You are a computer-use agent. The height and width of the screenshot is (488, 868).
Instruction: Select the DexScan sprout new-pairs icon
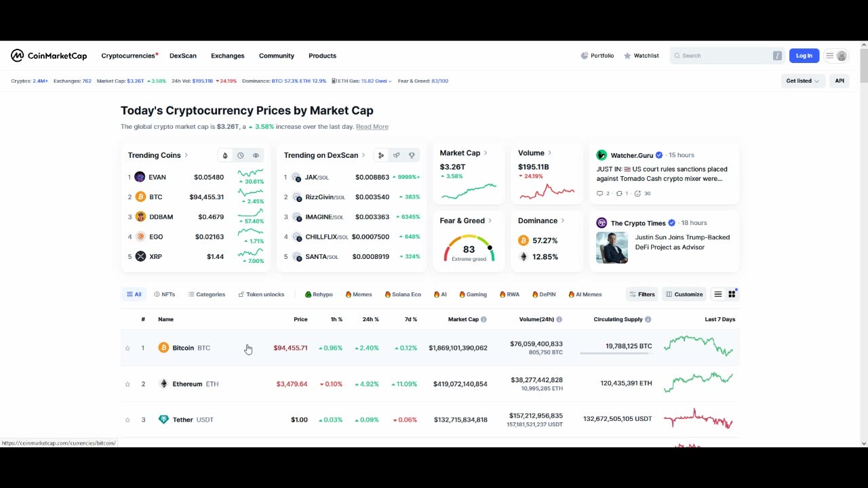[x=396, y=155]
